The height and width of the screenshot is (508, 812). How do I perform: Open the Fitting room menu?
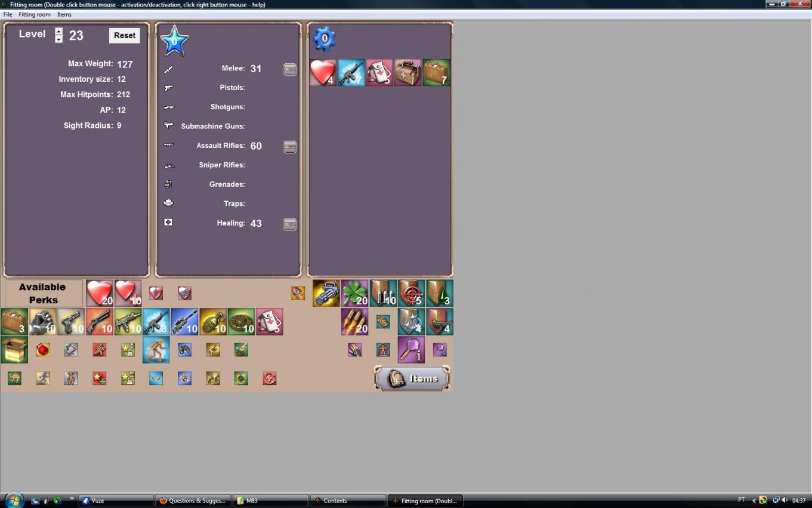34,14
